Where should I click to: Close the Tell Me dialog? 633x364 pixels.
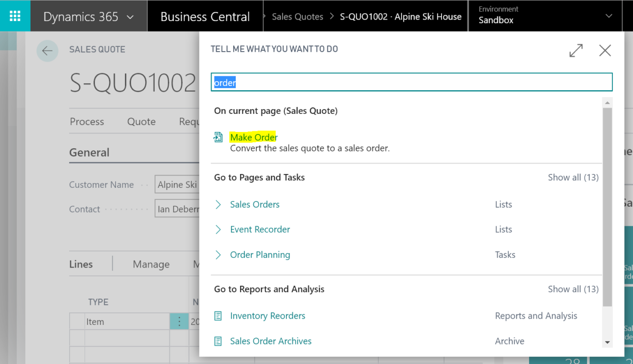[x=605, y=51]
